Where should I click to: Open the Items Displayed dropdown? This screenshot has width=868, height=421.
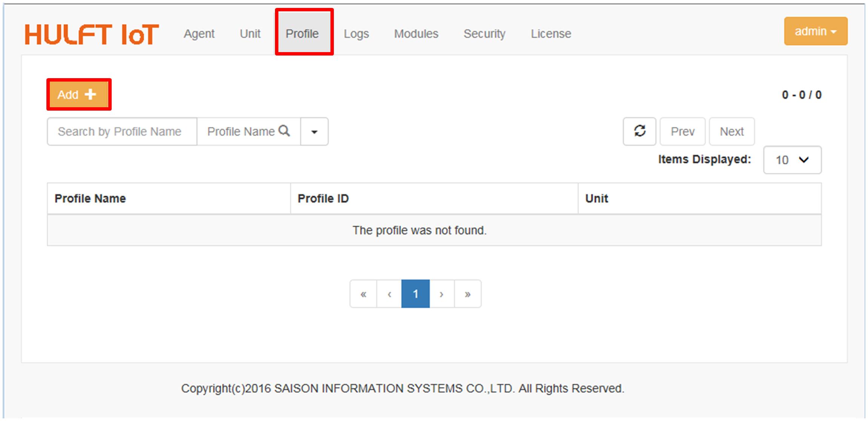(792, 160)
